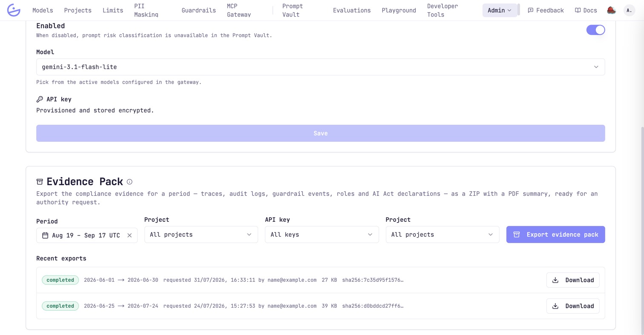This screenshot has width=644, height=335.
Task: Click Export evidence pack
Action: tap(555, 235)
